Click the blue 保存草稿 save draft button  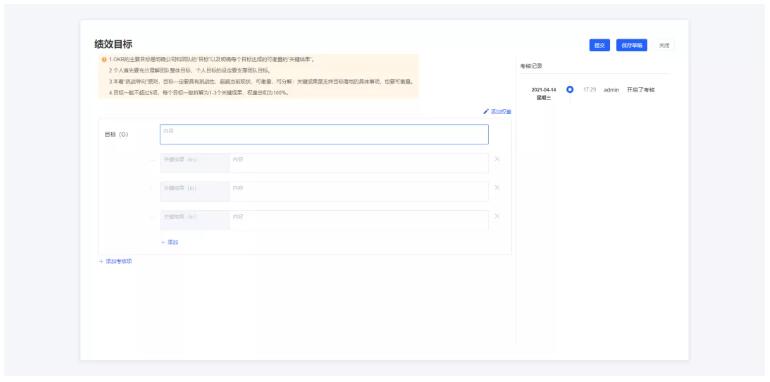tap(632, 45)
